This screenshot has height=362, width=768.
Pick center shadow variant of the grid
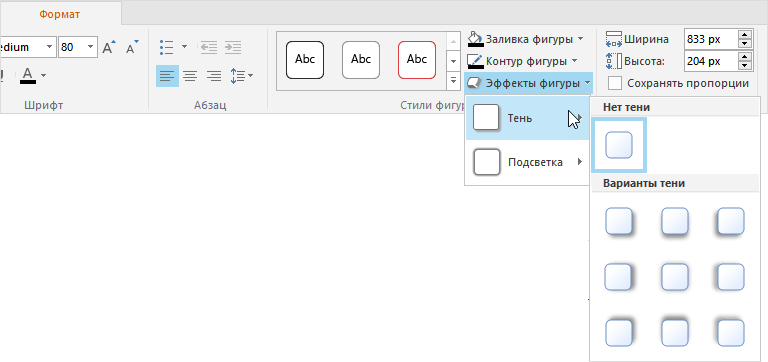[675, 277]
